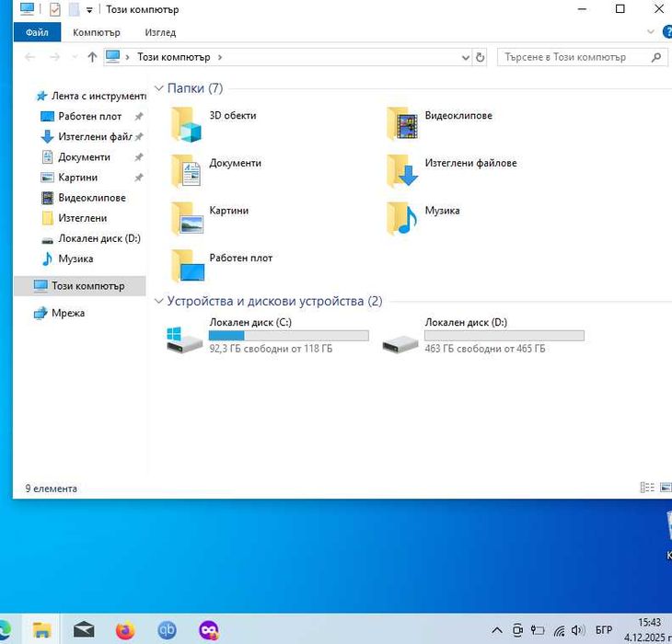Select Локален диск (D:) drive in main pane

click(483, 336)
